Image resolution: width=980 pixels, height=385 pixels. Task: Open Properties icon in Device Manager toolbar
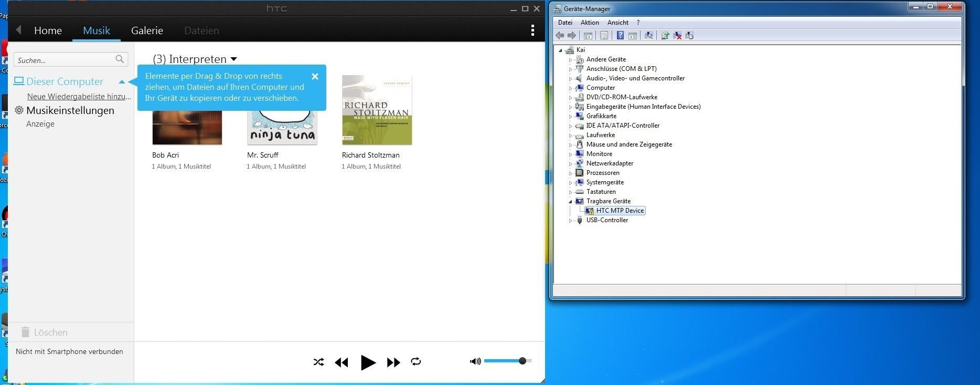(604, 36)
